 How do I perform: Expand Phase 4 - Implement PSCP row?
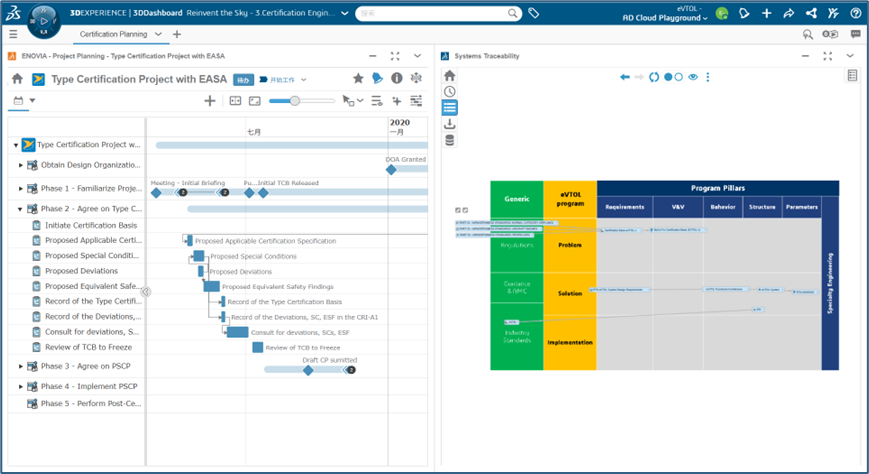(x=21, y=386)
